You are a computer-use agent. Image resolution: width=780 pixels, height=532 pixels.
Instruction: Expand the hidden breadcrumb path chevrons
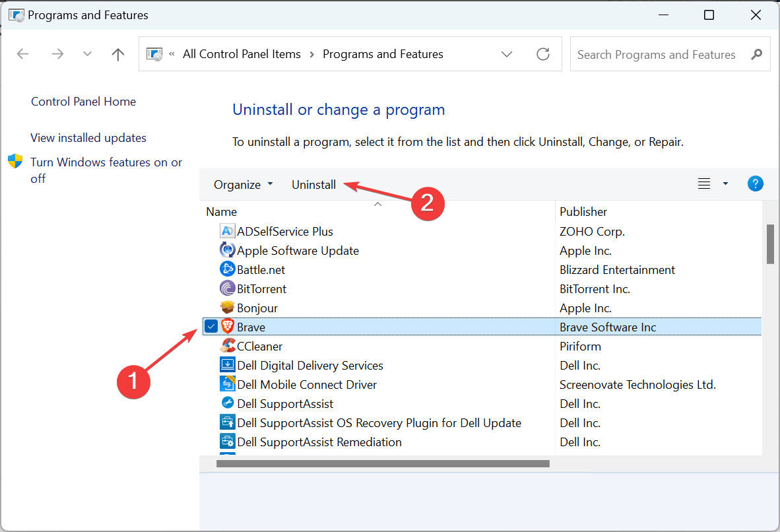pos(172,54)
